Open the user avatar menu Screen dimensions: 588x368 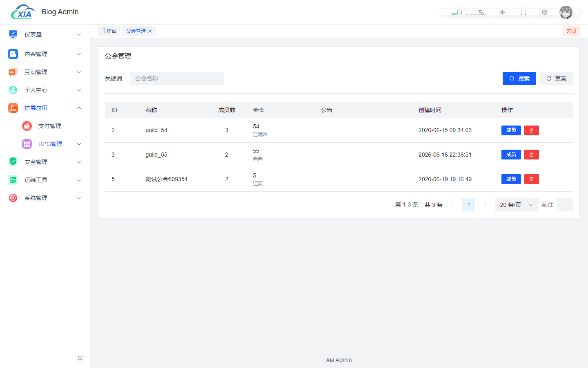566,12
